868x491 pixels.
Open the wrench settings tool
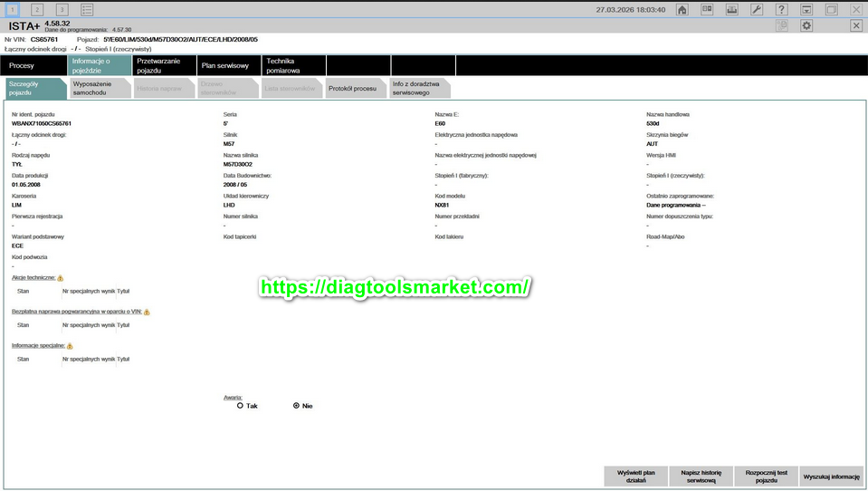757,9
